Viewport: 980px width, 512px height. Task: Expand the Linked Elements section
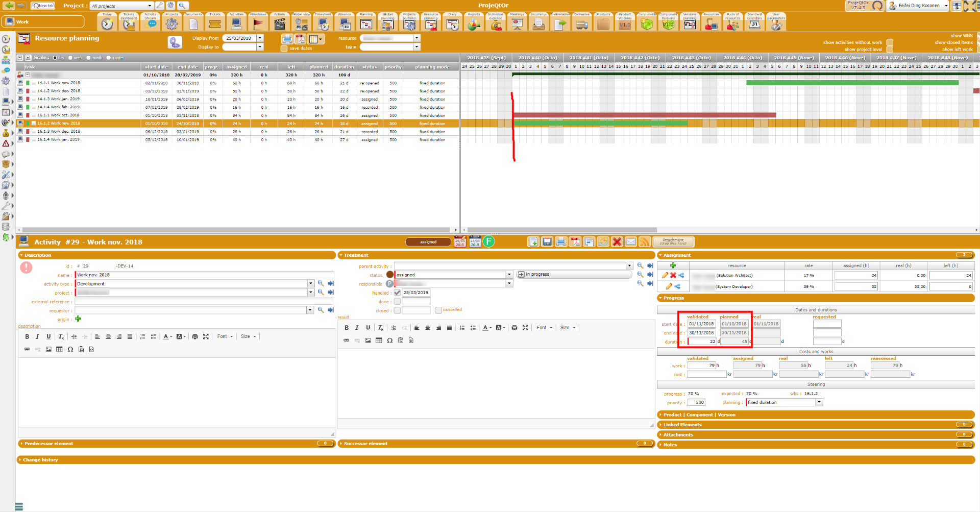tap(682, 425)
